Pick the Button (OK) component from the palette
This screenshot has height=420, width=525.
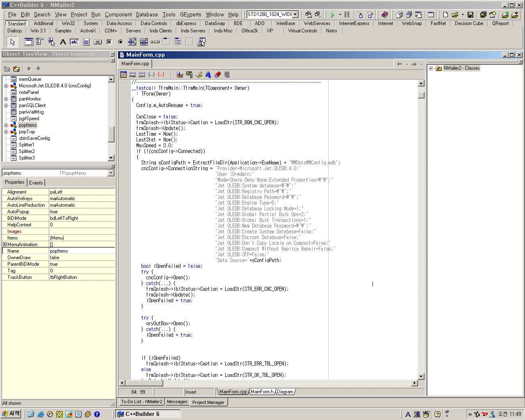tap(98, 42)
